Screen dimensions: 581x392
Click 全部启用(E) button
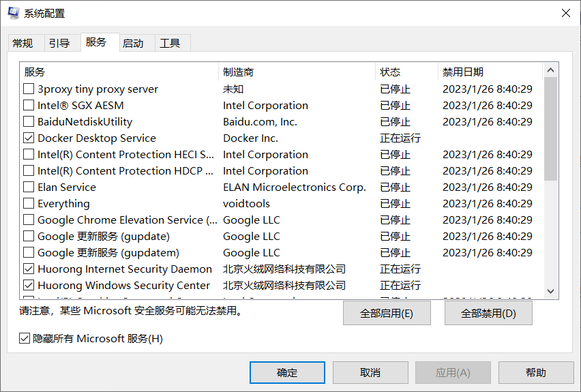(x=387, y=313)
